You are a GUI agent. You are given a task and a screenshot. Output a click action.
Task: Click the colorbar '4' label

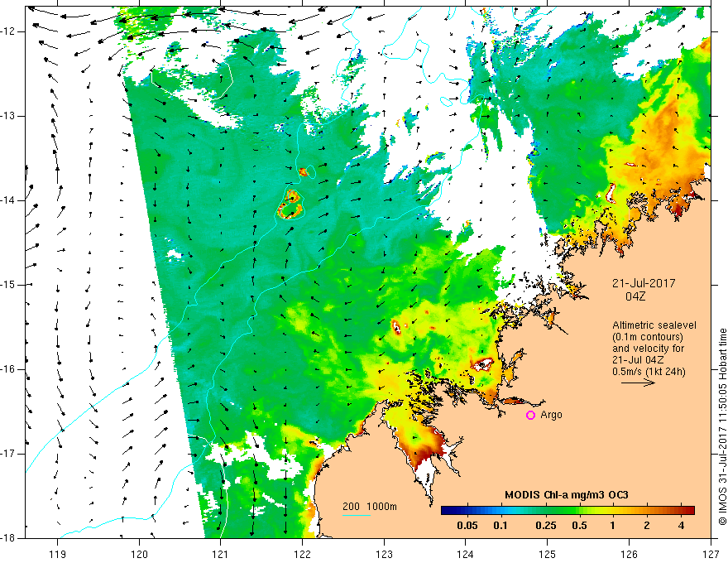681,526
